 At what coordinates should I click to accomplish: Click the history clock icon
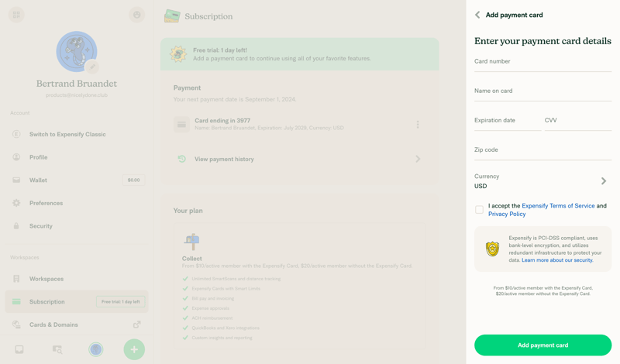click(x=181, y=159)
